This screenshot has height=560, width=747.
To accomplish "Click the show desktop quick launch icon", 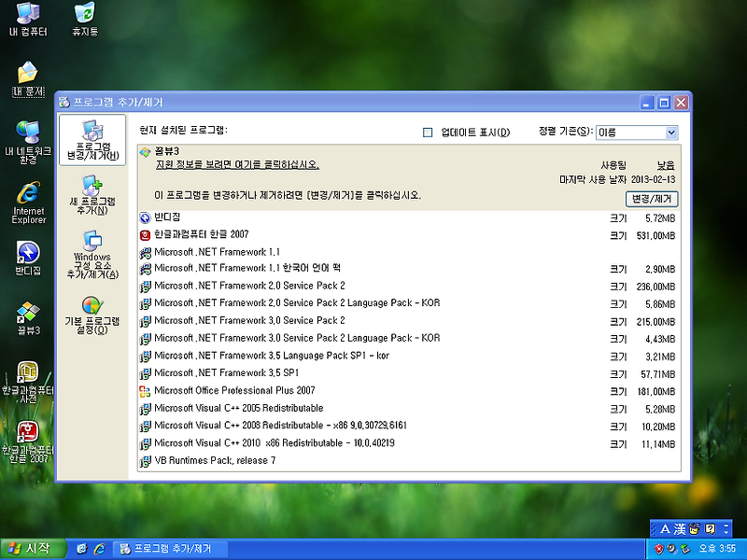I will click(x=82, y=549).
